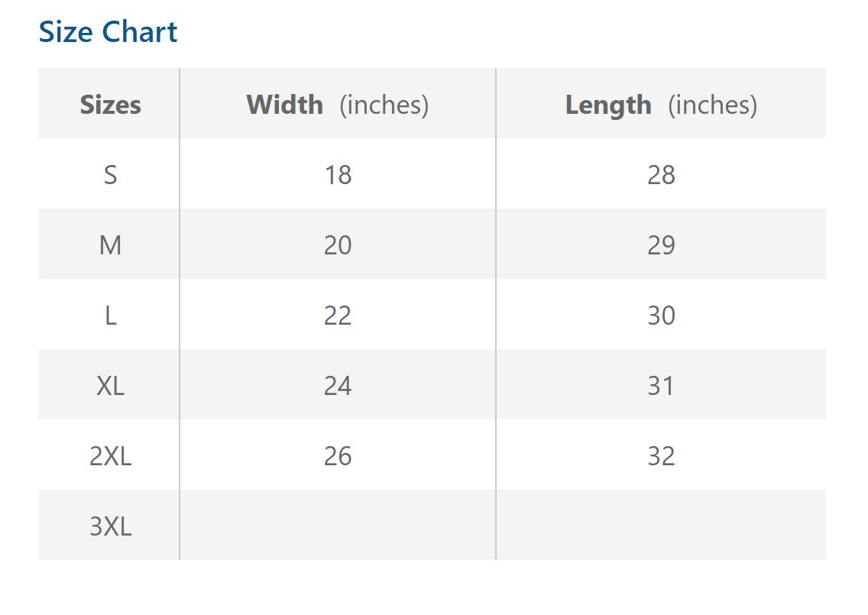
Task: Click the Size Chart heading
Action: pos(108,32)
